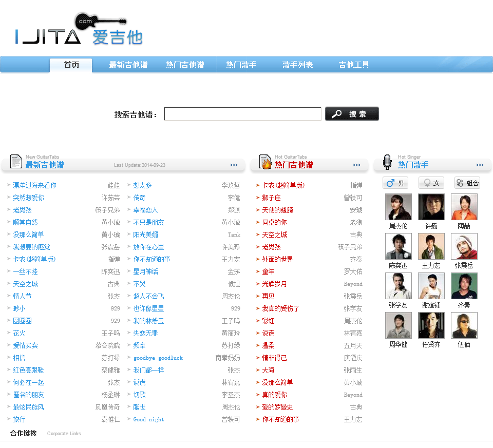Click the 伍佰 name label under photo

[464, 345]
